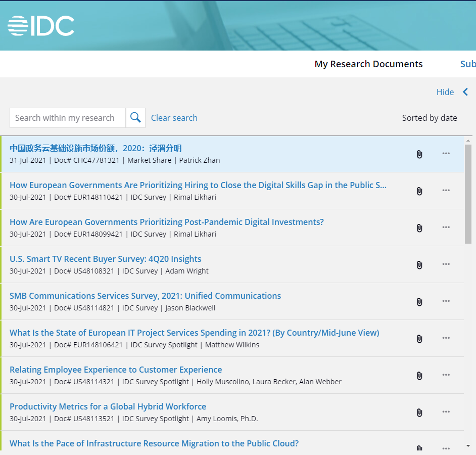Open Productivity Metrics for a Global Hybrid Workforce

(108, 406)
